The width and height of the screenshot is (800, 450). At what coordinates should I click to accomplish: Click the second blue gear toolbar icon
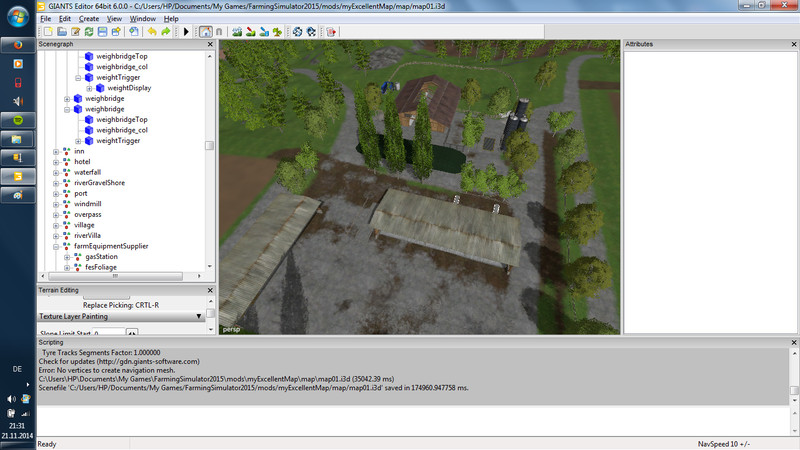(x=311, y=32)
